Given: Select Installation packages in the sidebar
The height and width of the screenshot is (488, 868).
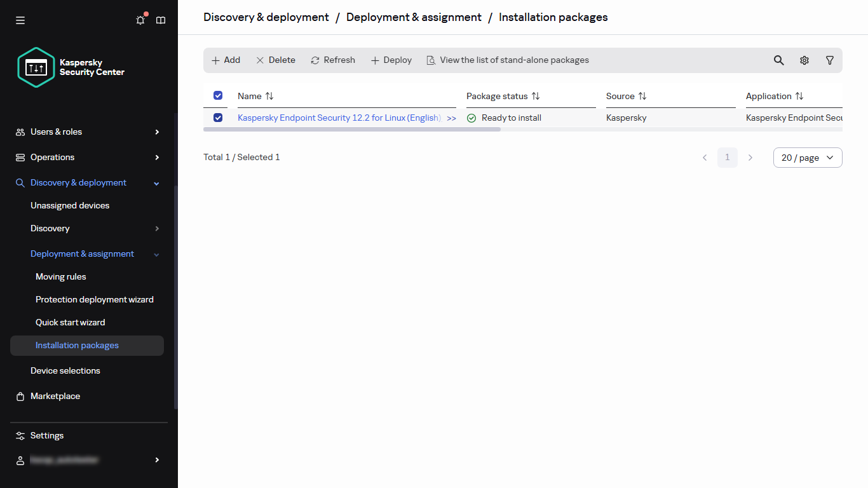Looking at the screenshot, I should (76, 345).
